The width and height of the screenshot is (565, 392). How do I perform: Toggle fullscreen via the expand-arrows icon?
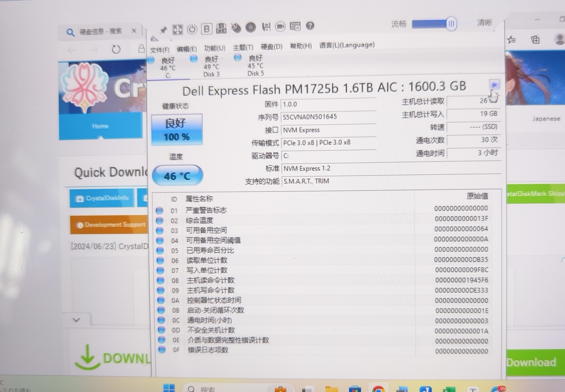click(x=178, y=30)
